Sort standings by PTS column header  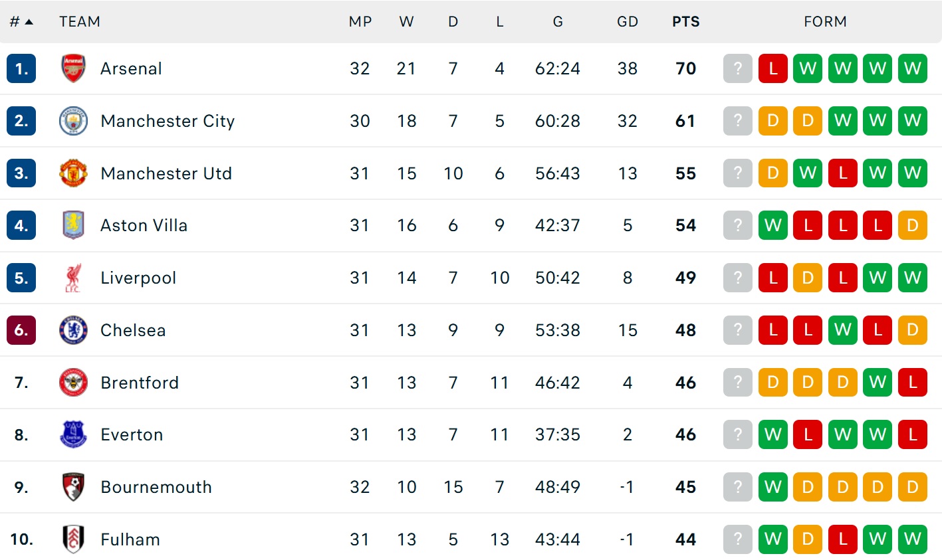[685, 22]
